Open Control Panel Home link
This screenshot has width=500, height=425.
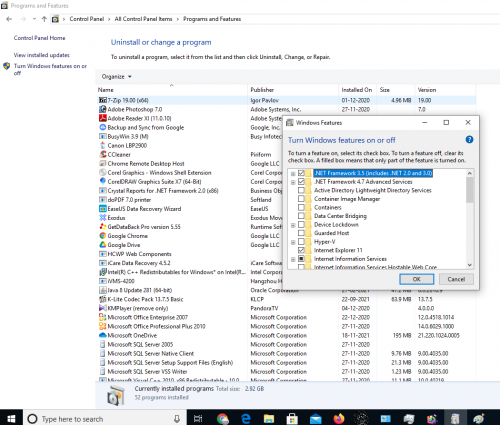coord(39,38)
